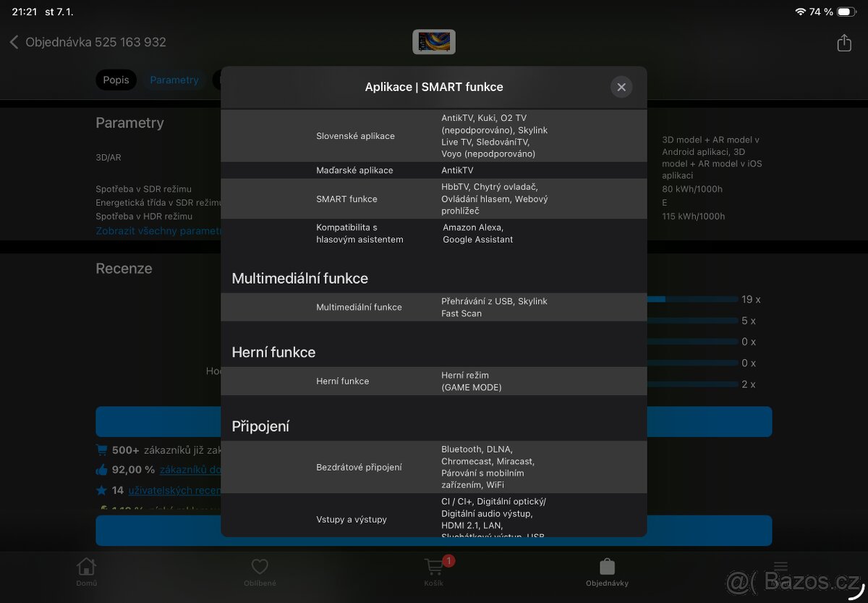This screenshot has height=603, width=868.
Task: Select the Oblíbené heart icon
Action: (260, 572)
